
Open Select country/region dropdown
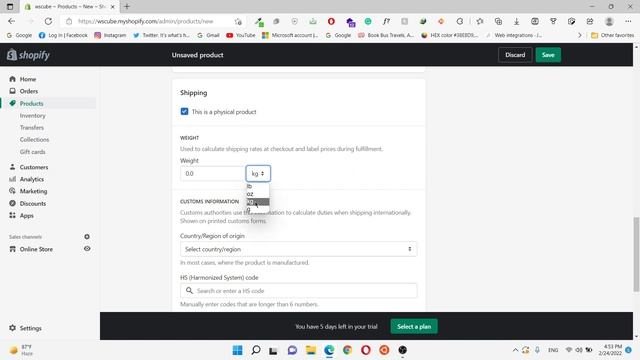[x=298, y=249]
